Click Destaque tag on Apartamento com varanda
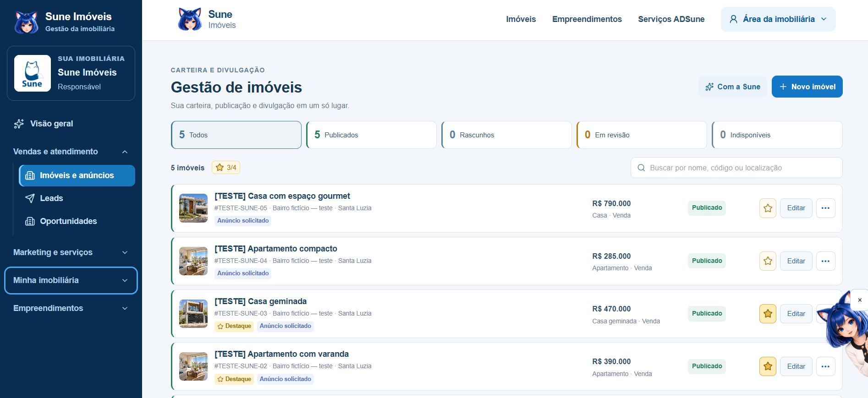868x398 pixels. pyautogui.click(x=234, y=379)
